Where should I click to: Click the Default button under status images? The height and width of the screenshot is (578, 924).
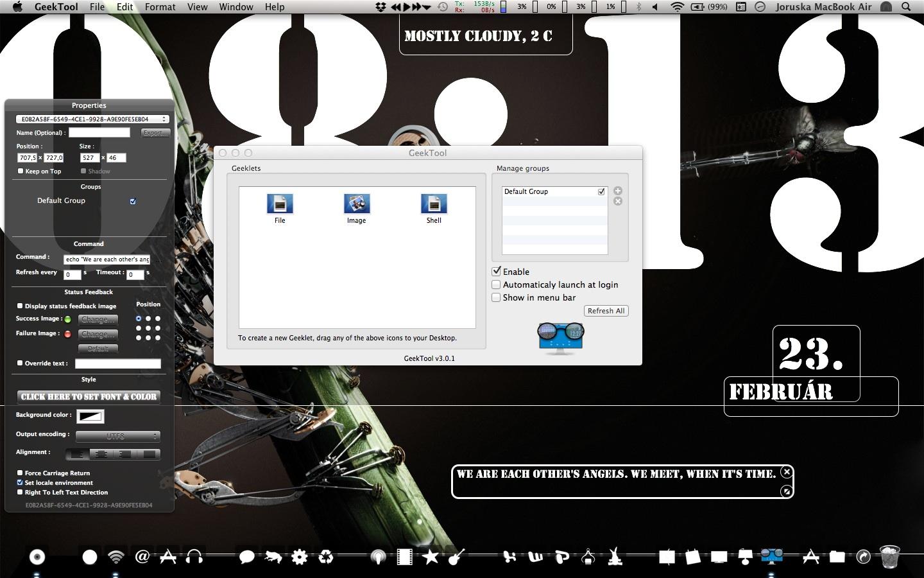[x=98, y=349]
